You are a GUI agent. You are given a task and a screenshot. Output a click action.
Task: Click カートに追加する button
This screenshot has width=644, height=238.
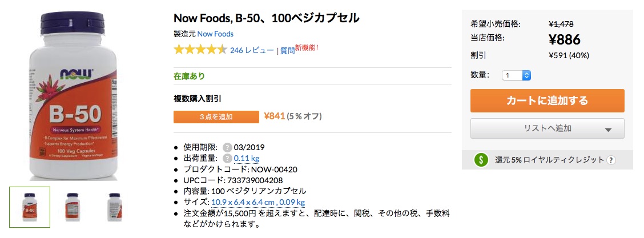coord(547,100)
